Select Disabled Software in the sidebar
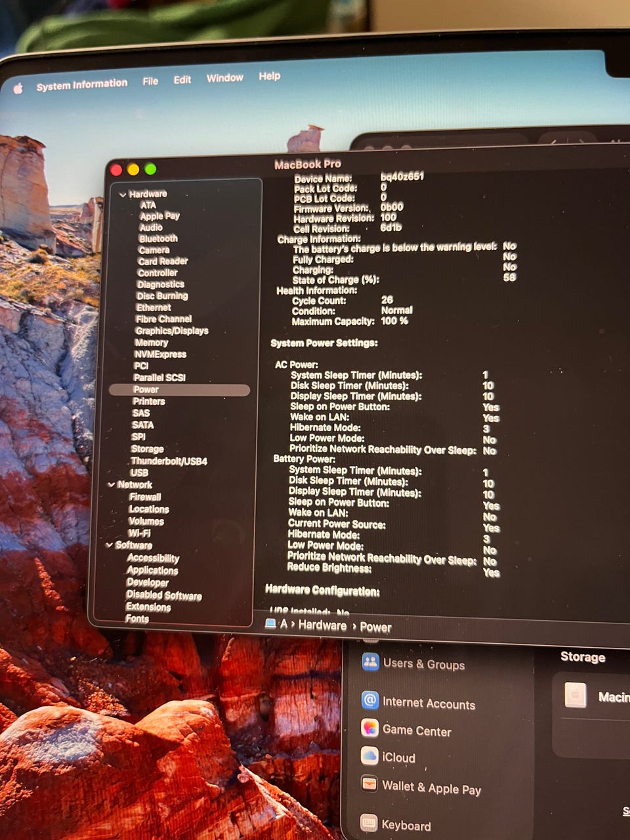Screen dimensions: 630x840 (x=164, y=595)
